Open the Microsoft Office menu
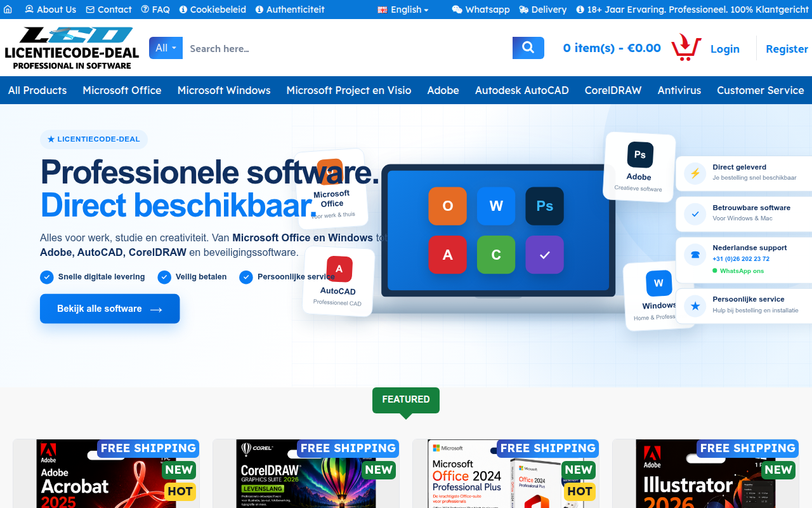This screenshot has width=812, height=508. (122, 90)
